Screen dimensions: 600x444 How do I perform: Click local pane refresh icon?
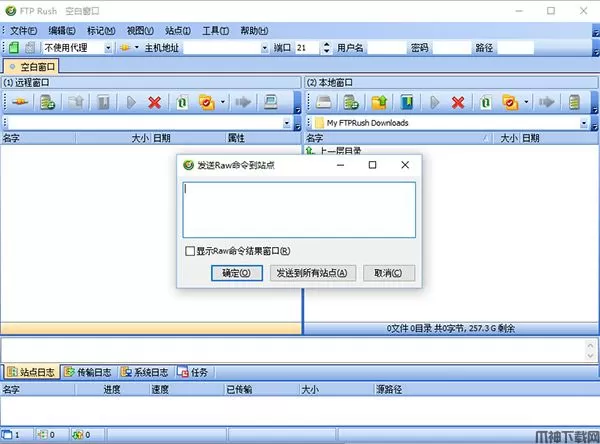tap(486, 102)
